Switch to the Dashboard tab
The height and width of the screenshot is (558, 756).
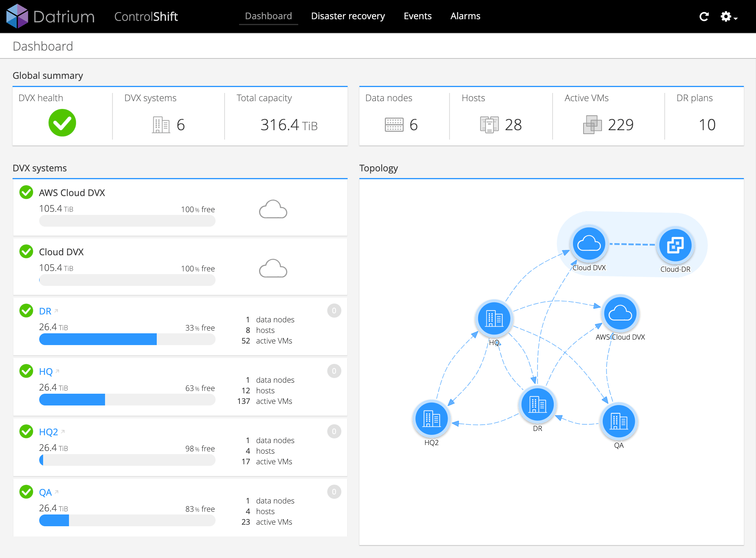(x=268, y=16)
